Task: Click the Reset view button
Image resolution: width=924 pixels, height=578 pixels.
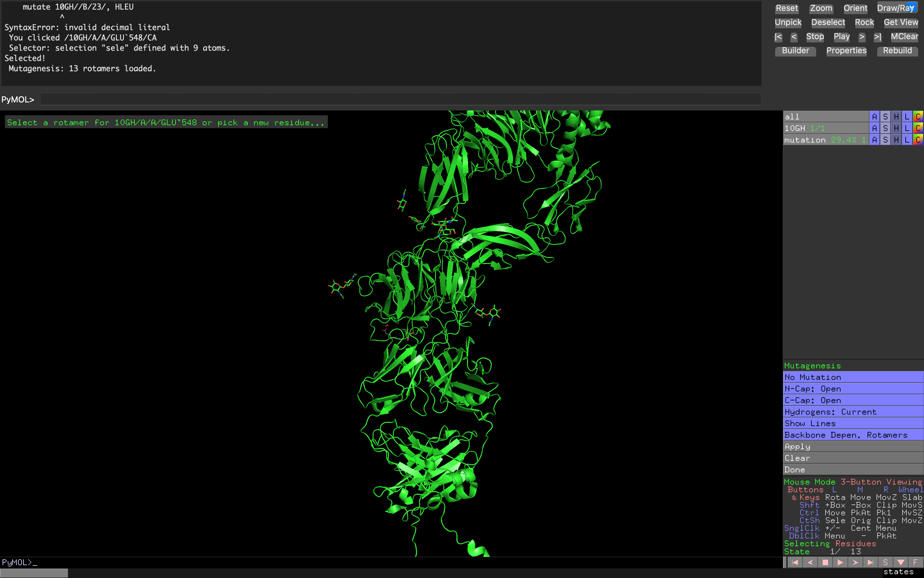Action: point(787,8)
